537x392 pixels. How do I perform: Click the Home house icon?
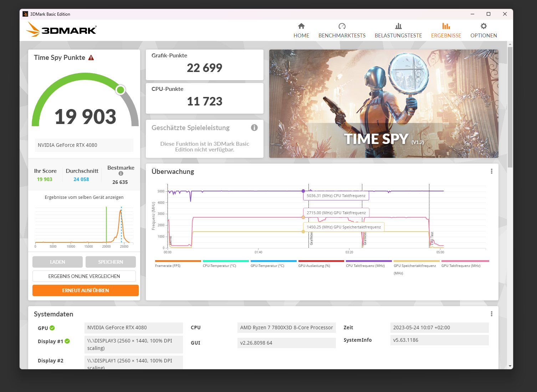click(x=301, y=26)
